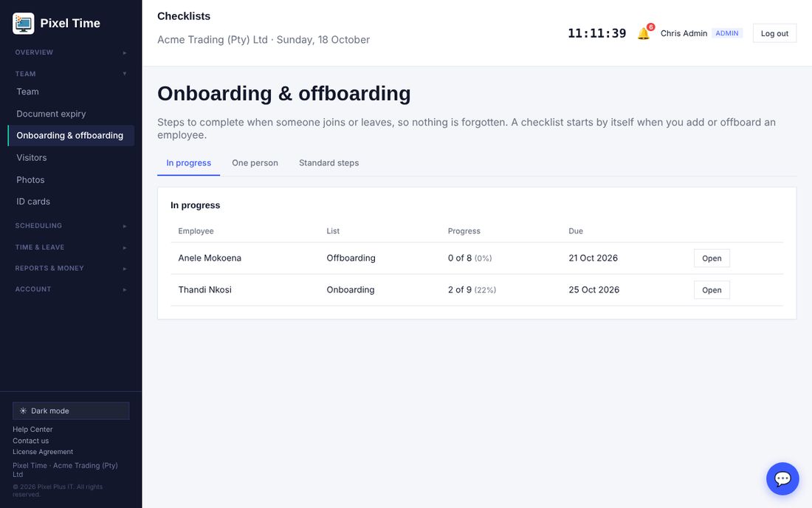
Task: Expand the Scheduling sidebar section
Action: pos(71,226)
